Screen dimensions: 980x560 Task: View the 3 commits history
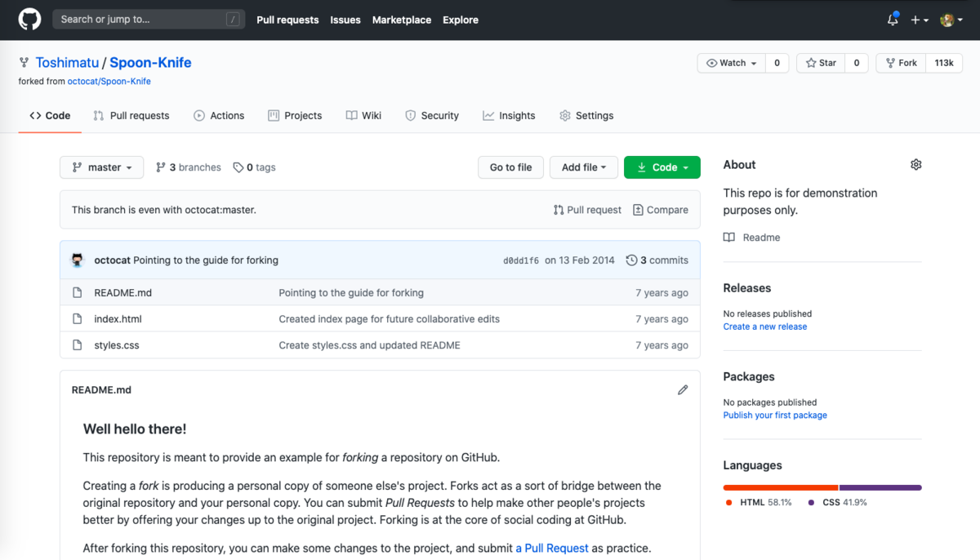pyautogui.click(x=657, y=260)
